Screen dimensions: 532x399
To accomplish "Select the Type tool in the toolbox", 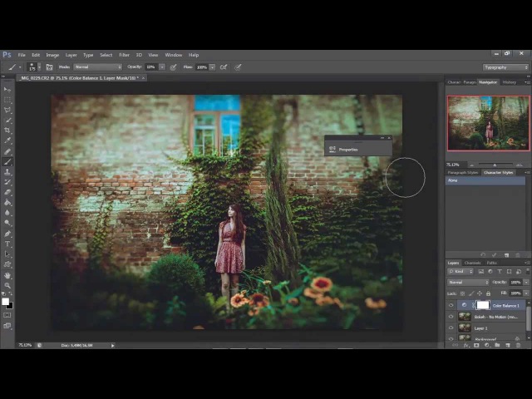I will [x=8, y=244].
